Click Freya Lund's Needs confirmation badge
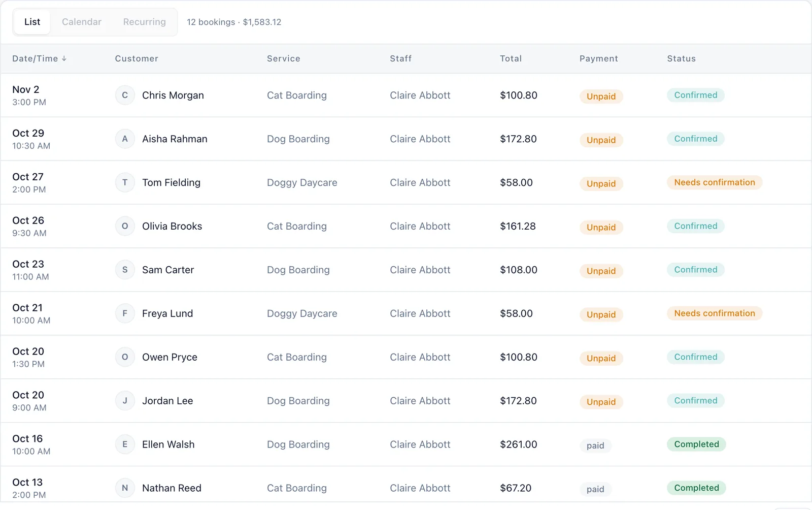This screenshot has width=812, height=510. 715,313
